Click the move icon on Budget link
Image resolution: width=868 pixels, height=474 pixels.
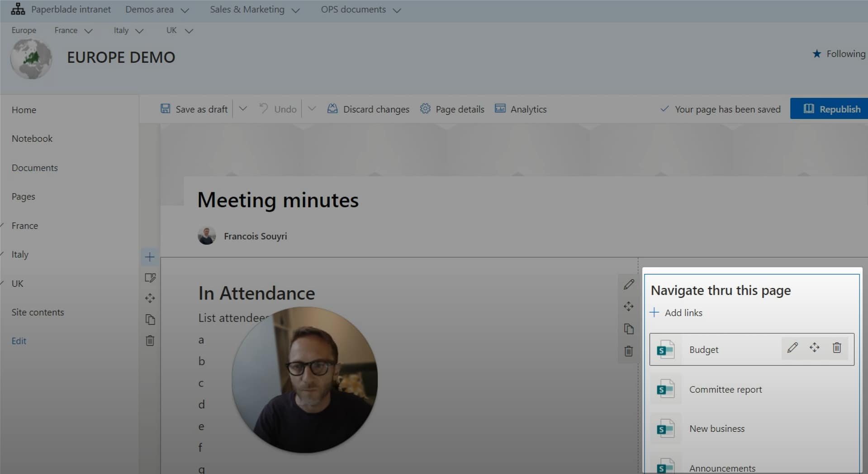coord(814,348)
